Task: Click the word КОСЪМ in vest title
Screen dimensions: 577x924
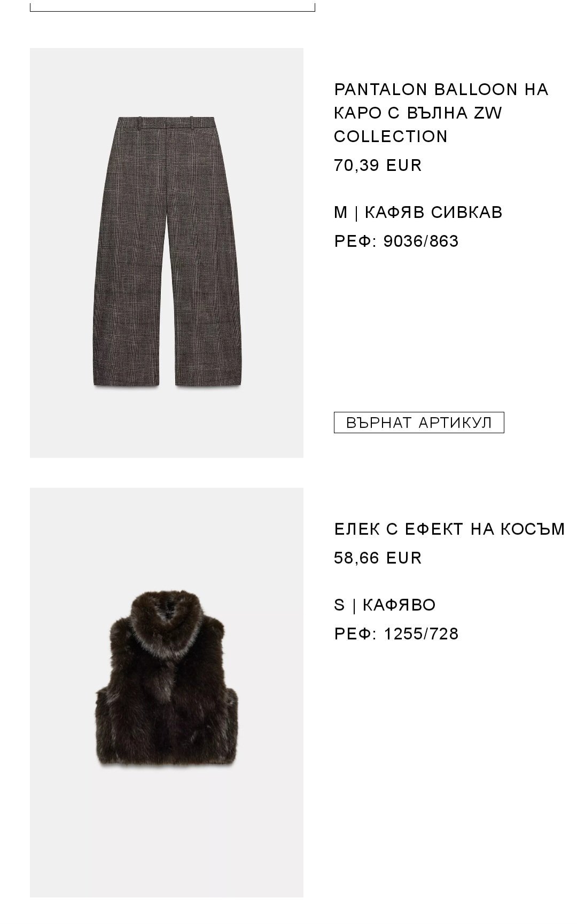Action: [x=533, y=529]
